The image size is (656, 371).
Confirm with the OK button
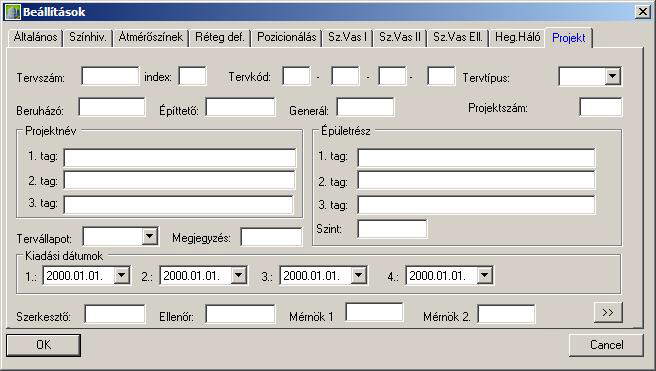click(x=44, y=345)
